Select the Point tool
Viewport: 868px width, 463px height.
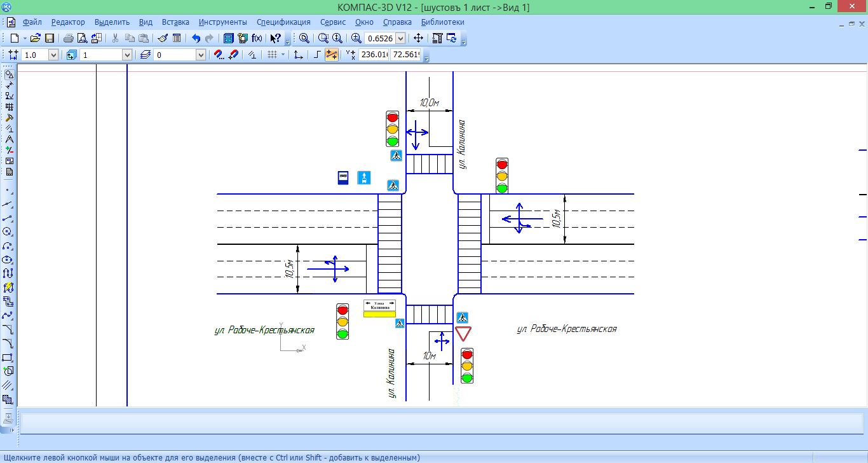pos(8,190)
